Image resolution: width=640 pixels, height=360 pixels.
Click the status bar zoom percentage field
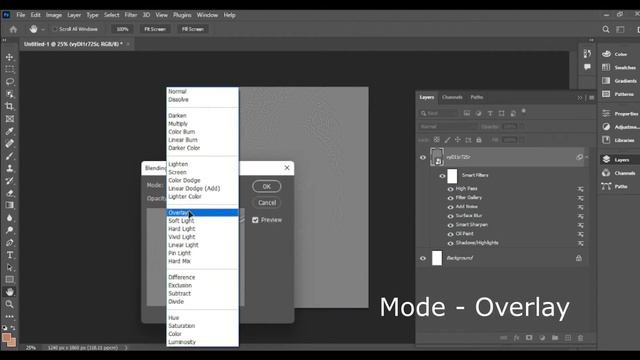pos(31,348)
